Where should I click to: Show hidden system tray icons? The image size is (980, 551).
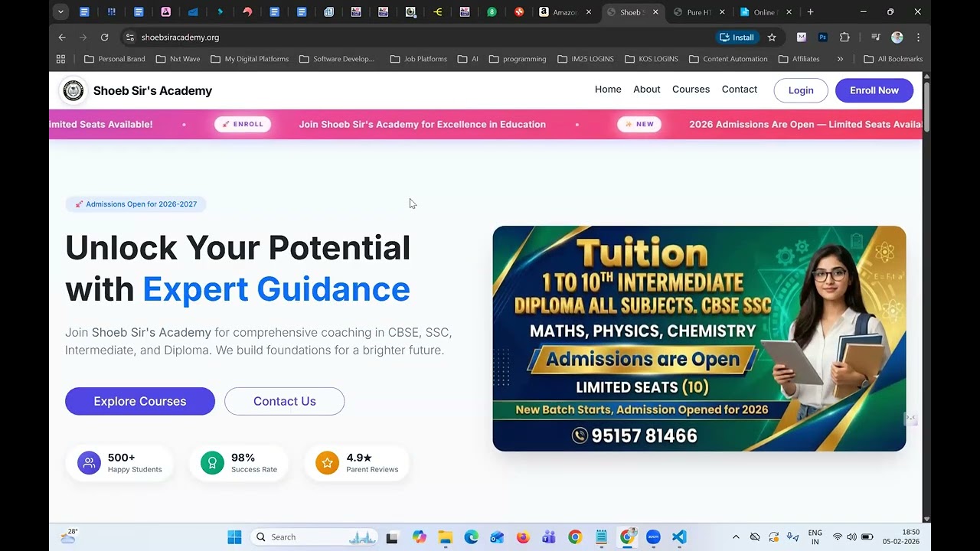click(x=736, y=537)
